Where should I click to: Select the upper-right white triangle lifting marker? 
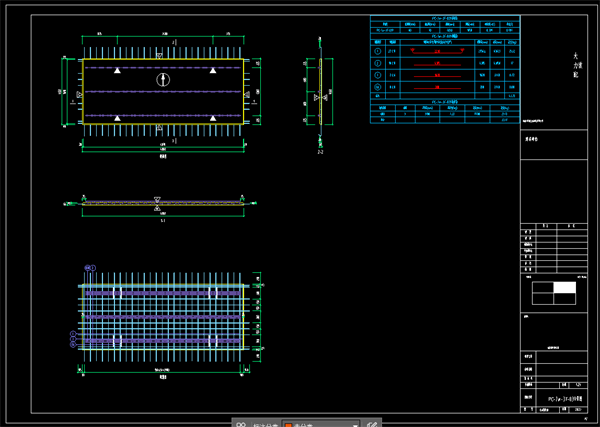pyautogui.click(x=213, y=70)
